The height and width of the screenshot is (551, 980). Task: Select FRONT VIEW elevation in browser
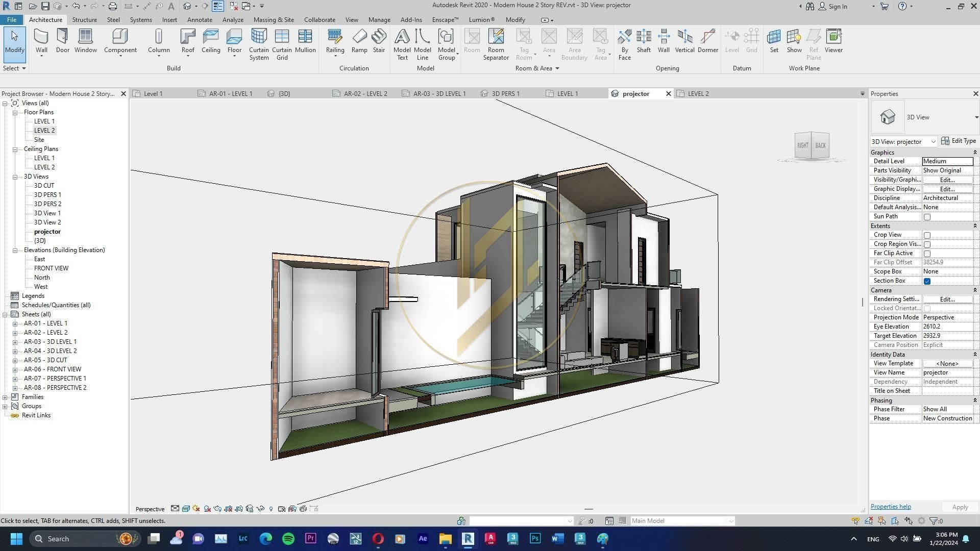(x=51, y=268)
